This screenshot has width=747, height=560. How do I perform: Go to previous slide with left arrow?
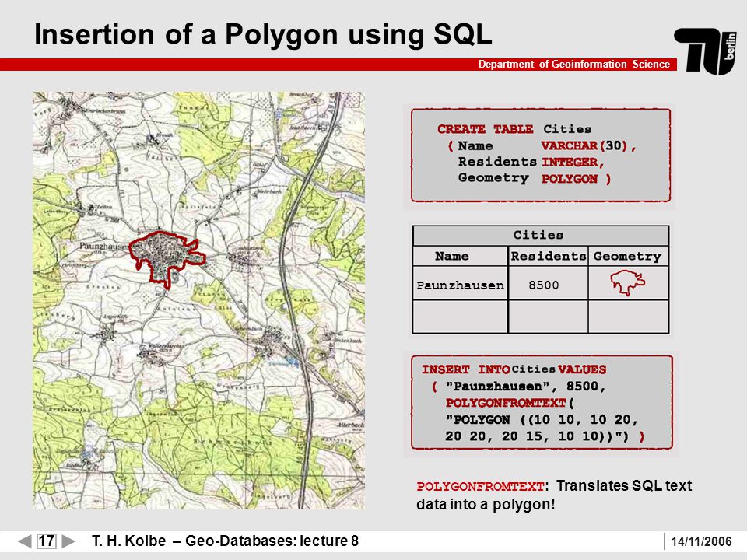[25, 541]
